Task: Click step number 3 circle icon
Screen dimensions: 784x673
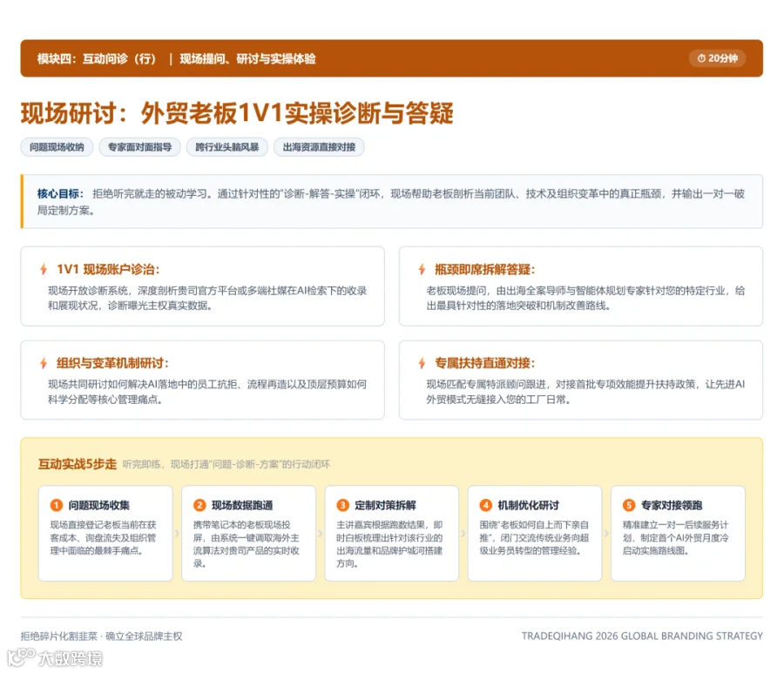Action: click(x=342, y=505)
